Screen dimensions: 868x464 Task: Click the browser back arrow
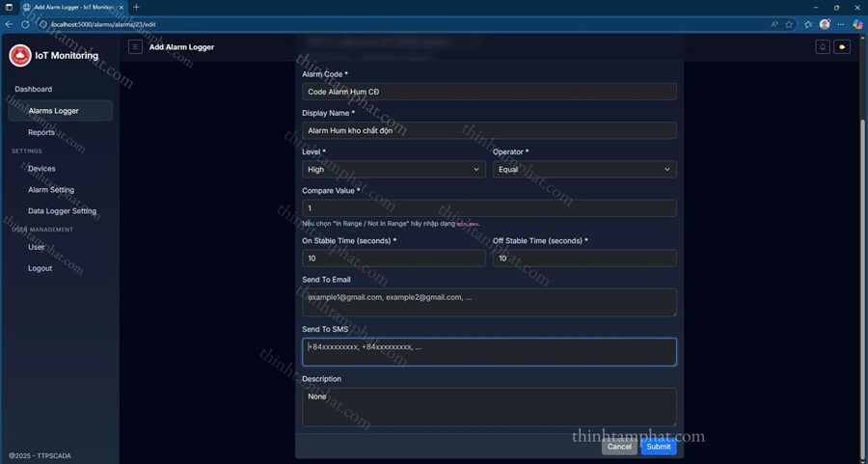(9, 24)
